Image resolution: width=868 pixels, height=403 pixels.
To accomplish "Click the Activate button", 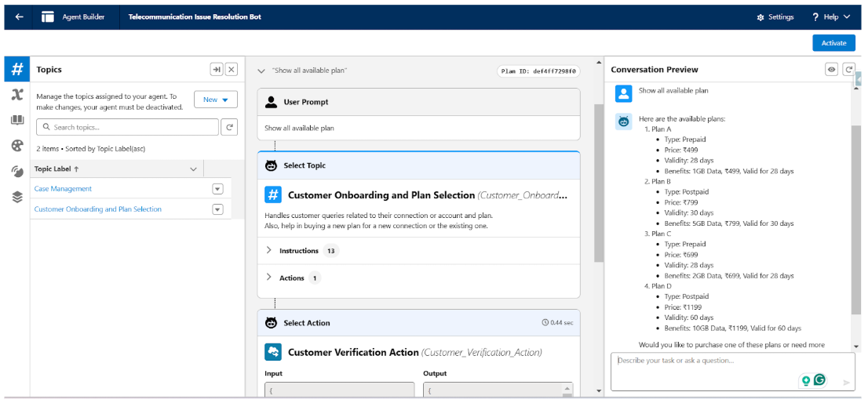I will pyautogui.click(x=833, y=43).
